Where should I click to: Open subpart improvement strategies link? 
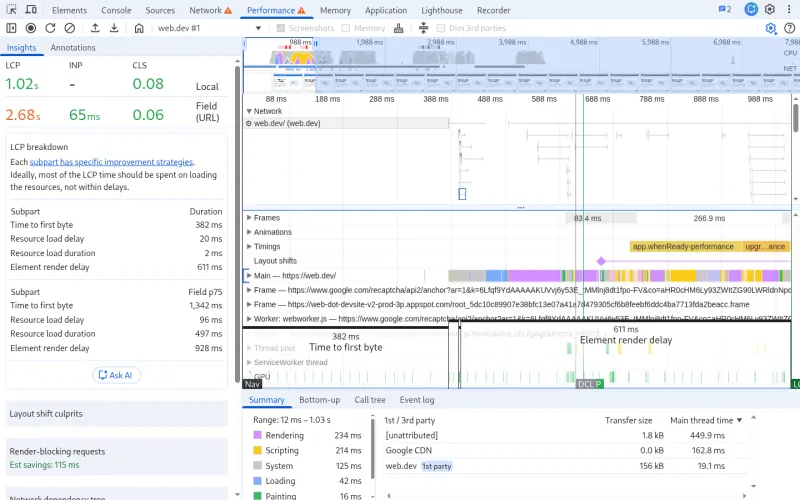click(x=111, y=162)
